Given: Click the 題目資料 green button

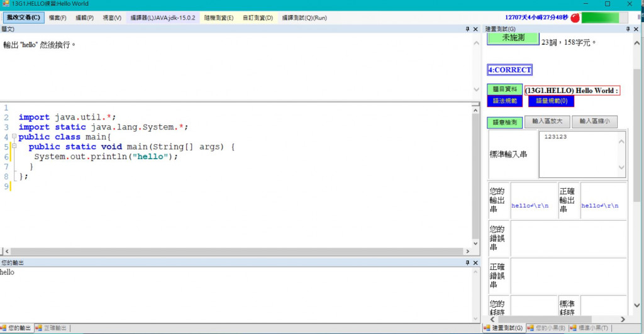Looking at the screenshot, I should [x=505, y=89].
